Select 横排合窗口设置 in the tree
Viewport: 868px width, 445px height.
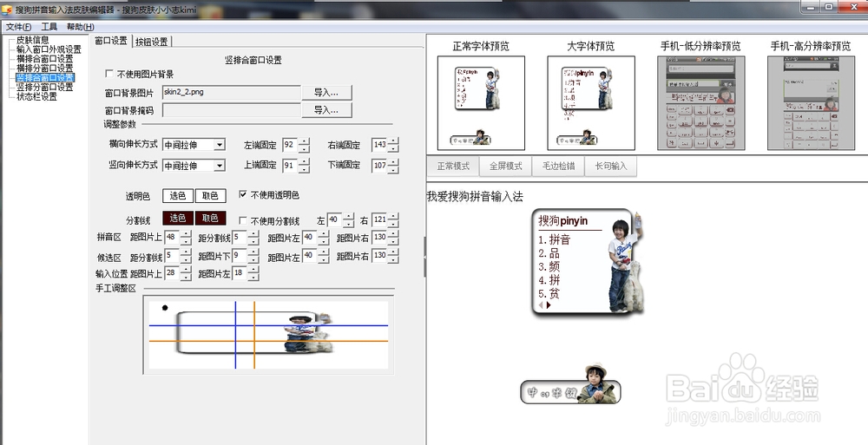pos(45,59)
